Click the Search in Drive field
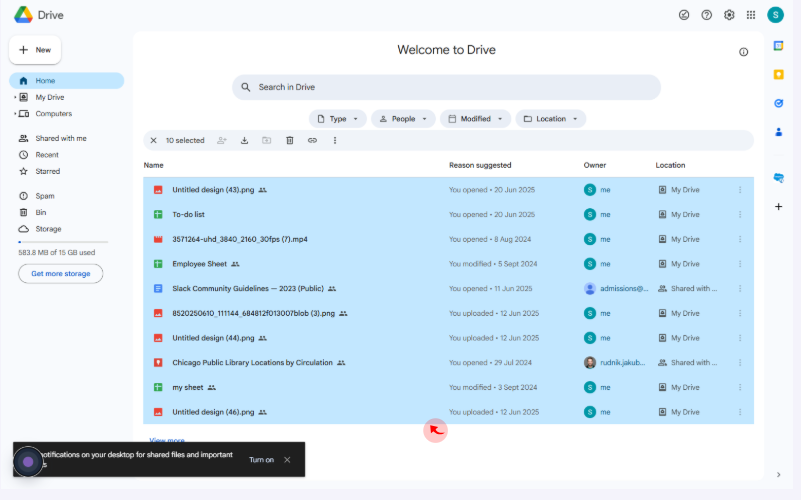 click(x=446, y=87)
